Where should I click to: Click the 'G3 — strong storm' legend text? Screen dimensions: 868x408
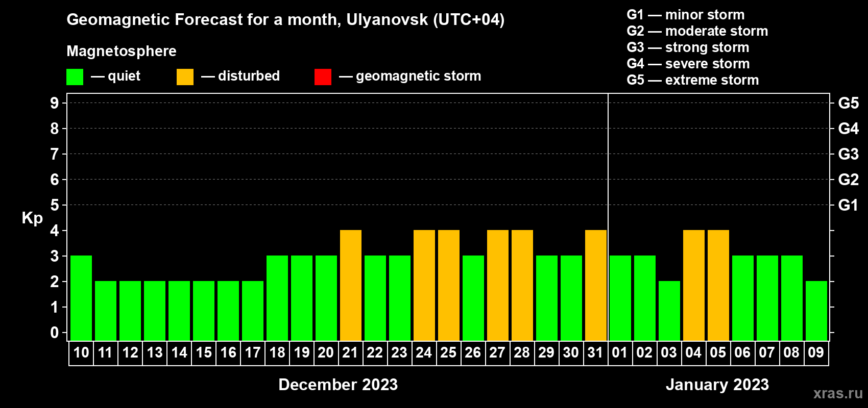(x=688, y=47)
